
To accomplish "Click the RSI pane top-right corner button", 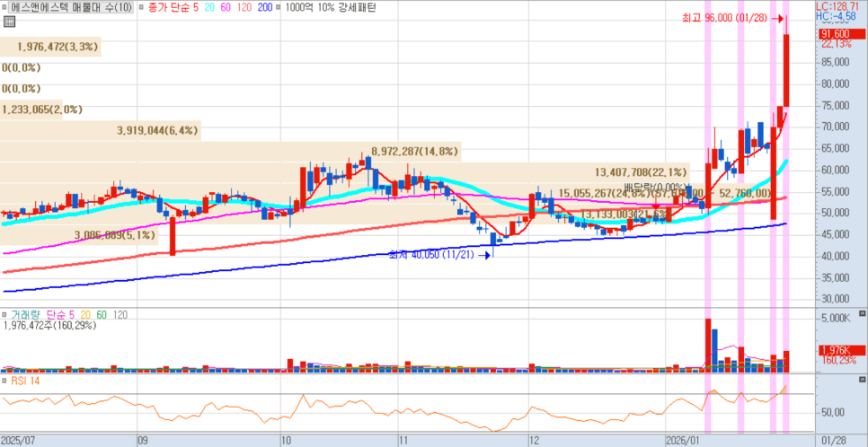I will coord(862,380).
